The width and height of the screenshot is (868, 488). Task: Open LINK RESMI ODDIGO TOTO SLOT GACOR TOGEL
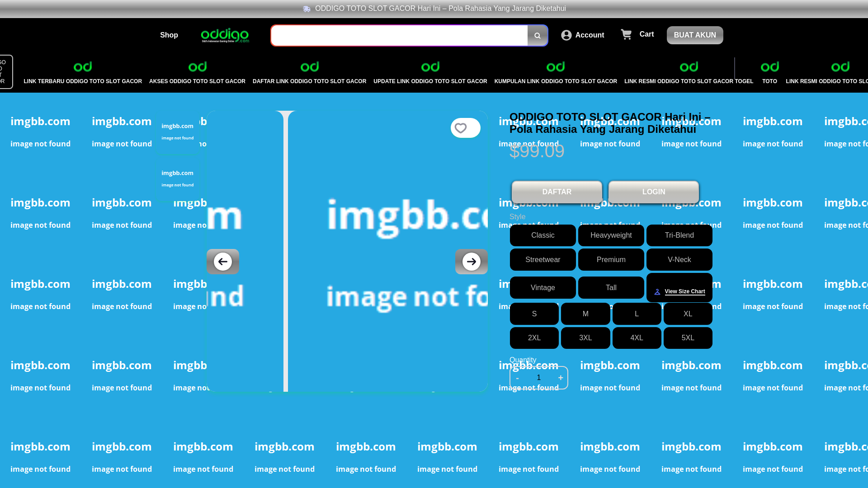(689, 81)
